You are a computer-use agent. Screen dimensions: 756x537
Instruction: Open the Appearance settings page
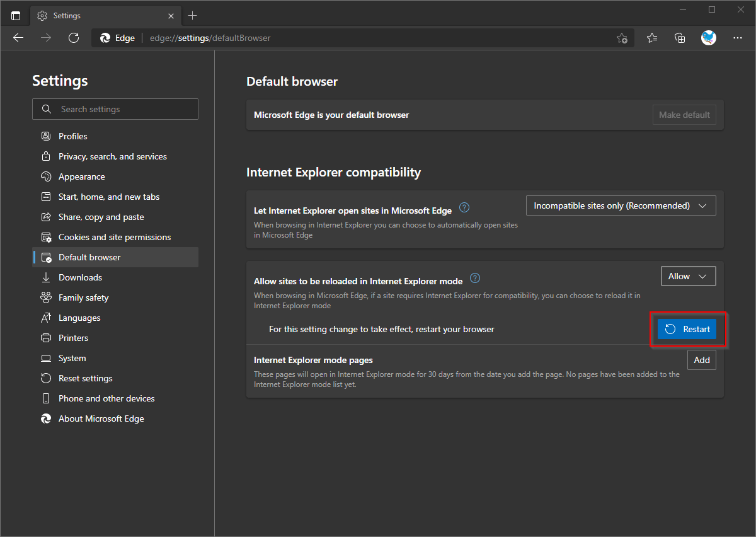[81, 176]
